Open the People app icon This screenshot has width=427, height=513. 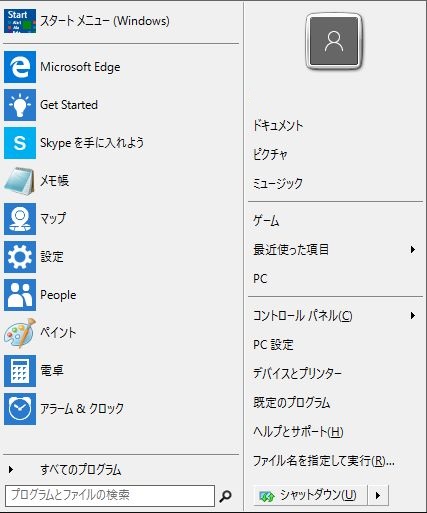[x=20, y=295]
